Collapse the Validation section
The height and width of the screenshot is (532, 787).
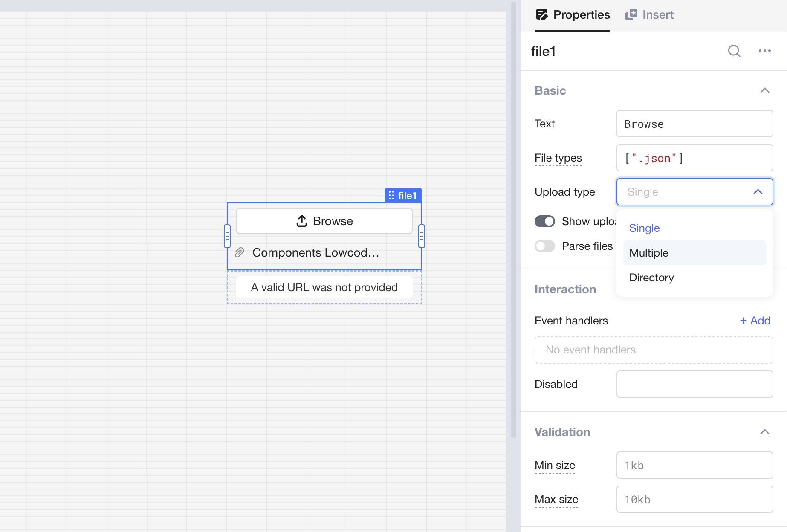click(x=764, y=432)
